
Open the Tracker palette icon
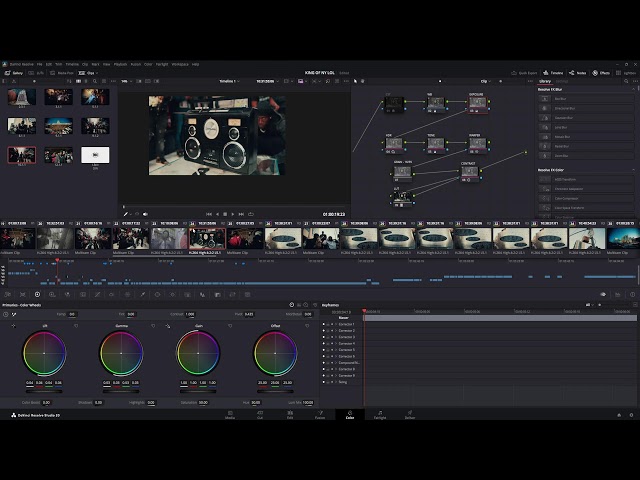tap(172, 294)
